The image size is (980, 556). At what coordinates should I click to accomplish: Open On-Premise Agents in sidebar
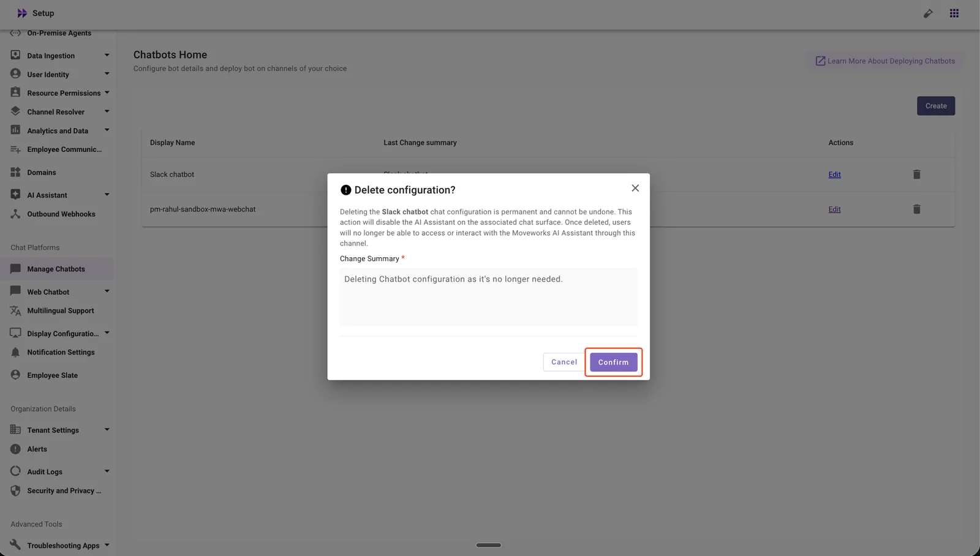coord(59,33)
